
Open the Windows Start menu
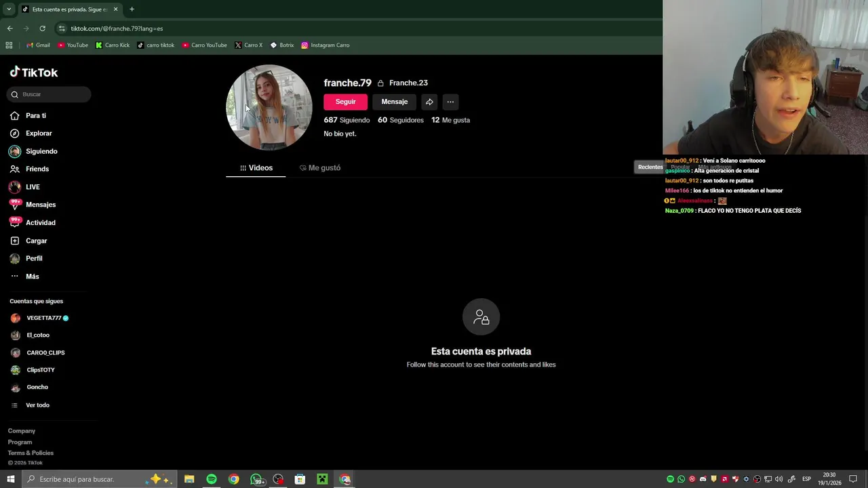point(10,479)
